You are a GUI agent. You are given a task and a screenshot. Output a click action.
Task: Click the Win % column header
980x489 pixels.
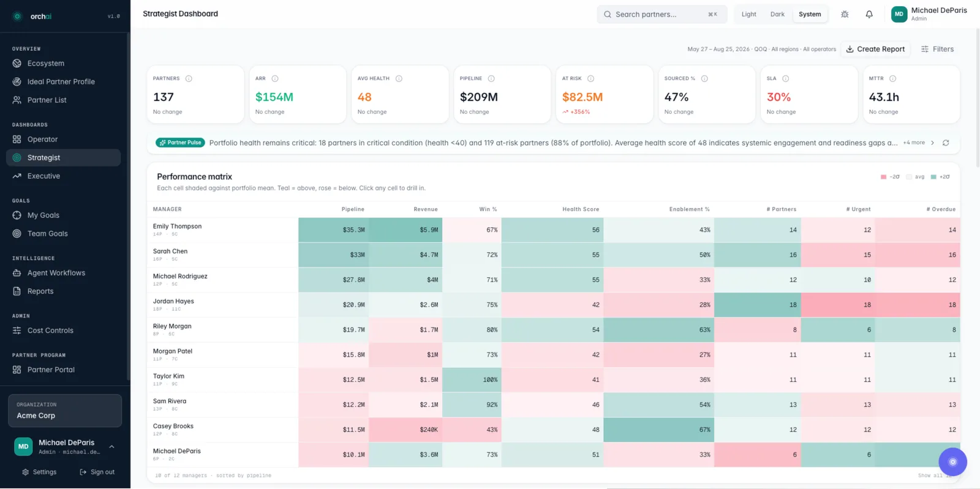(488, 209)
